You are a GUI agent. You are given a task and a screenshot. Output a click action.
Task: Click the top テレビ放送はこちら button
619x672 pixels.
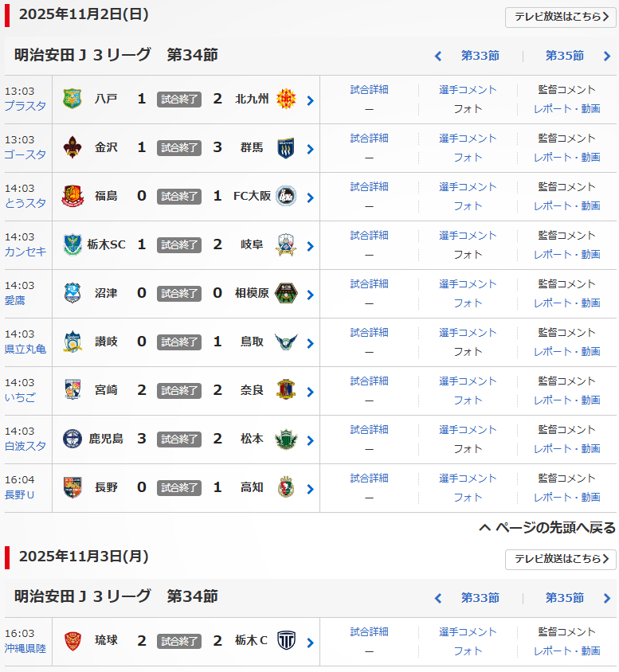[x=561, y=18]
